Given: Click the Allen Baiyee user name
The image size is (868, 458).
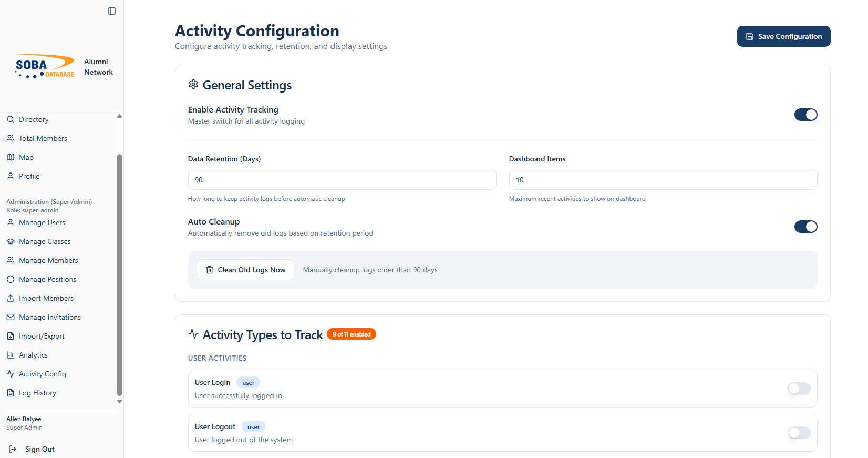Looking at the screenshot, I should tap(24, 419).
